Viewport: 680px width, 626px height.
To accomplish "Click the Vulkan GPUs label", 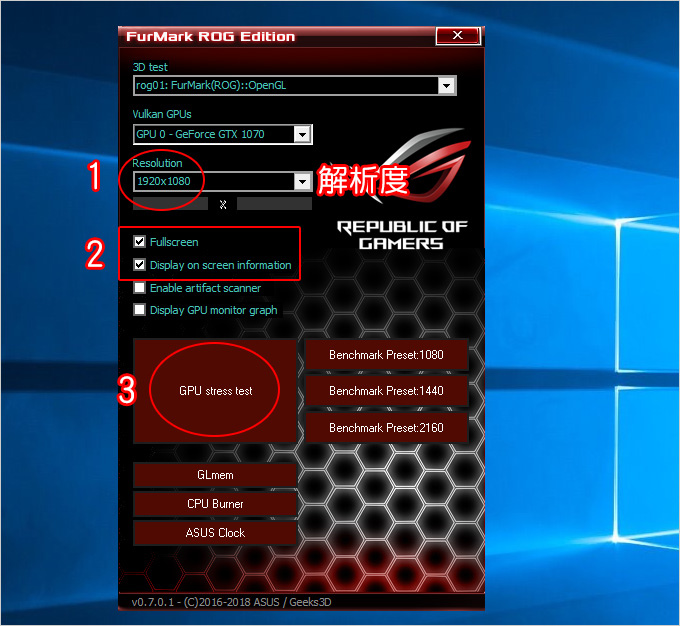I will click(x=162, y=114).
